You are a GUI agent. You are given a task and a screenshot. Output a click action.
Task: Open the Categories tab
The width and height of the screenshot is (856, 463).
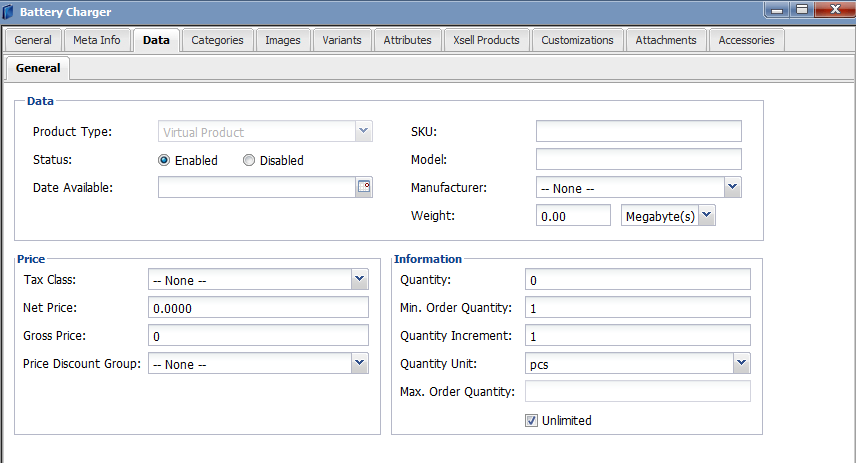pos(217,40)
